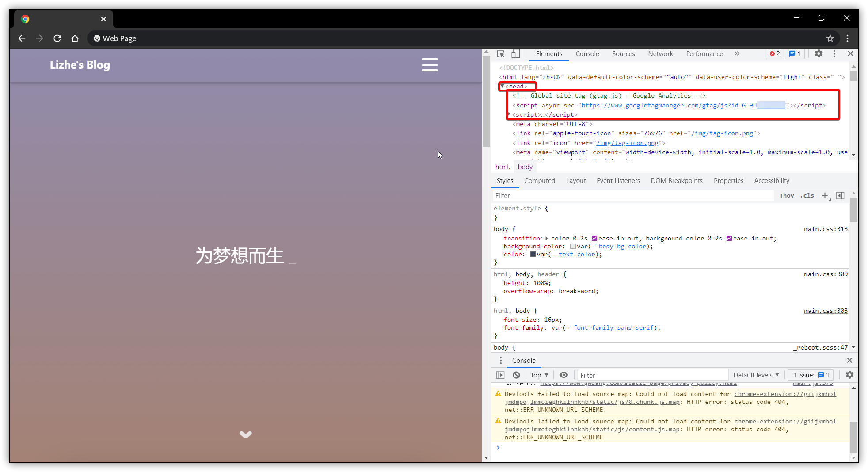This screenshot has height=472, width=868.
Task: Create live expression with the eye icon
Action: click(563, 375)
